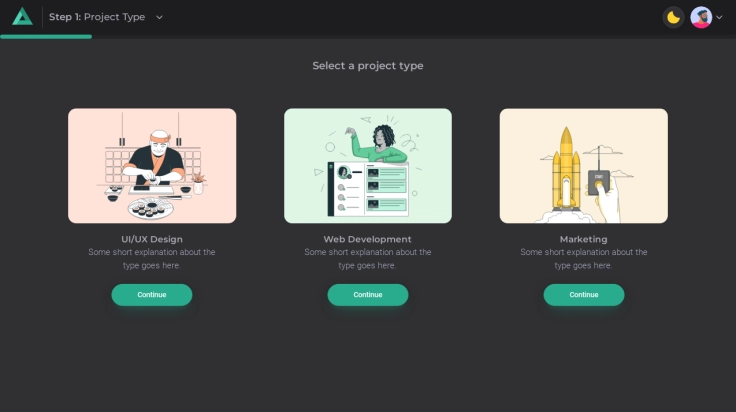Expand the chevron next to Step 1: Project Type
736x412 pixels.
click(160, 17)
